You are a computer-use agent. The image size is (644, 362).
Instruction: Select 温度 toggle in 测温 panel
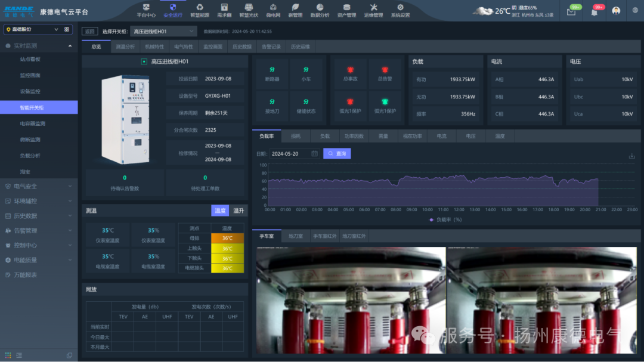coord(220,211)
